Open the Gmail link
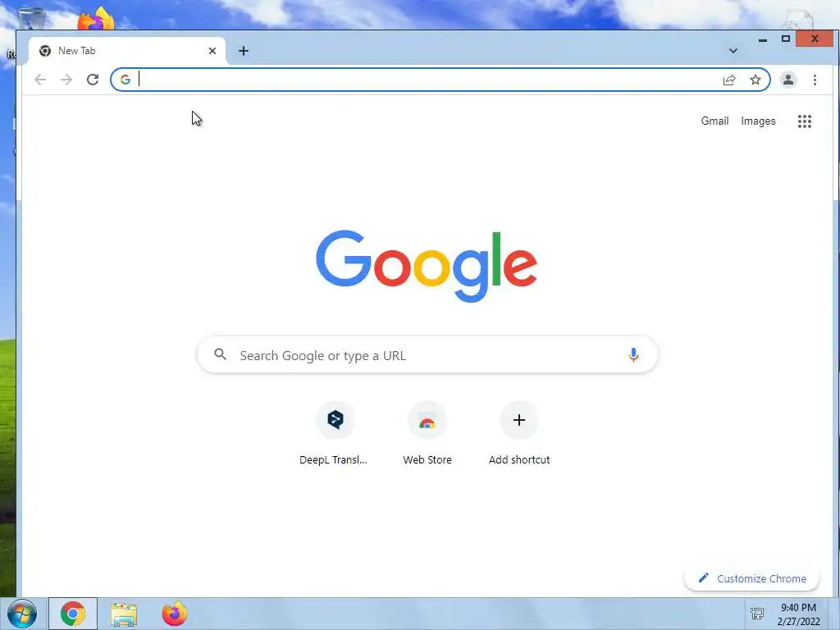 tap(714, 121)
